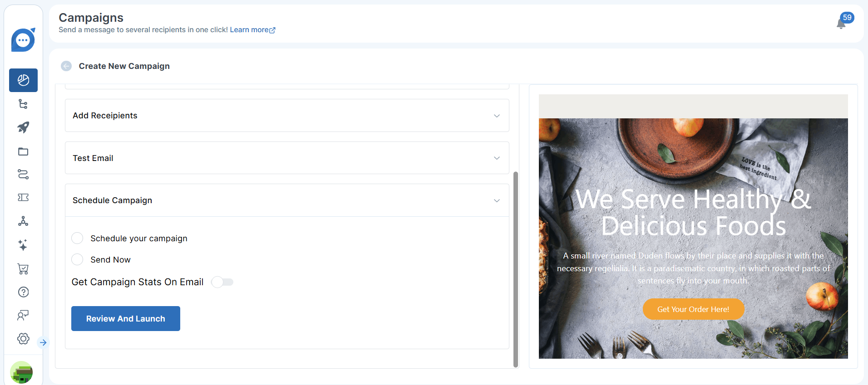
Task: Click the Create New Campaign title text
Action: [124, 66]
